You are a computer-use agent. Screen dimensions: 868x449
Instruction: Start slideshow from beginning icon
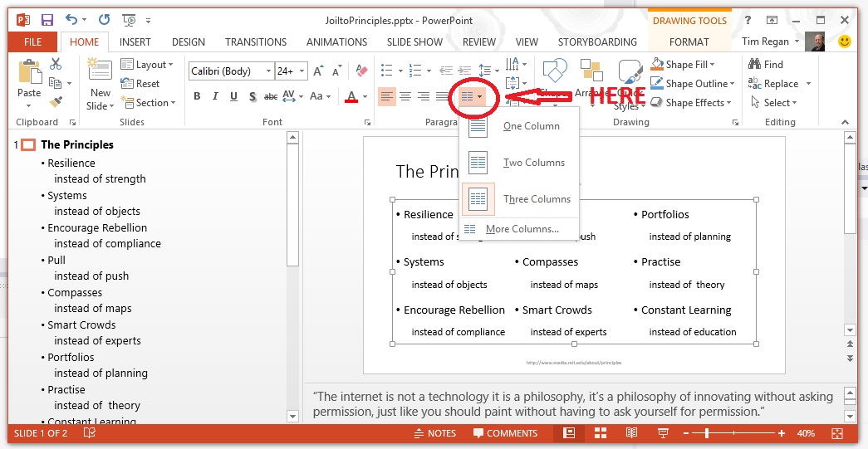click(129, 21)
